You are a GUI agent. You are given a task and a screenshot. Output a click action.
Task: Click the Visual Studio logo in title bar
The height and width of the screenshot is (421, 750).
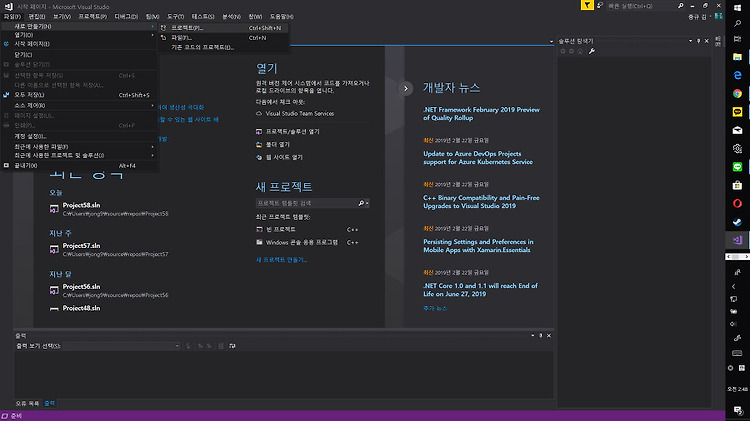(x=8, y=6)
